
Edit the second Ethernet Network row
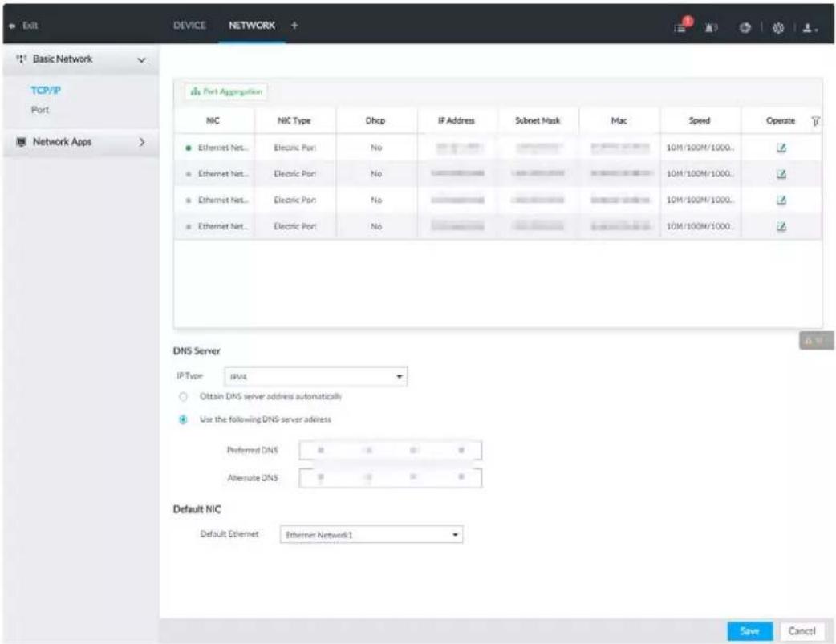coord(781,174)
